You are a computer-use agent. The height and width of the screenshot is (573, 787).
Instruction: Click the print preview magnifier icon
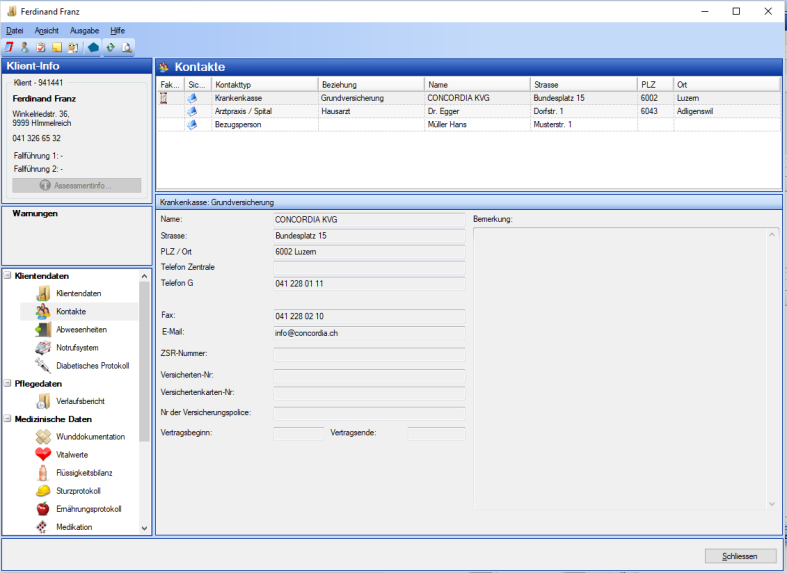click(x=126, y=47)
